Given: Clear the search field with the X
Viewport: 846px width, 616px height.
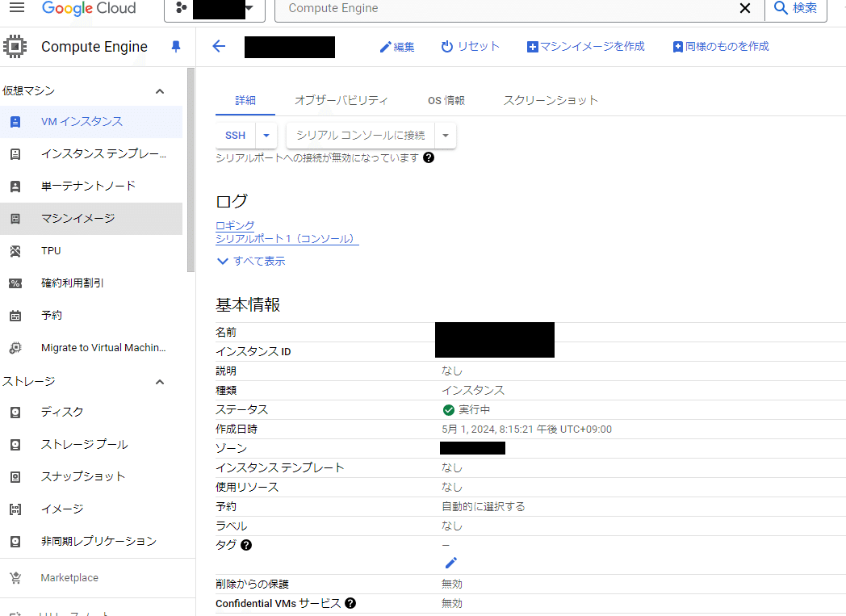Looking at the screenshot, I should tap(744, 9).
